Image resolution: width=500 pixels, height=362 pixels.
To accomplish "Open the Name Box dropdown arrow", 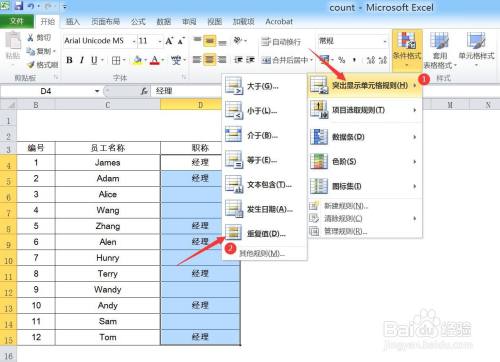I will click(97, 91).
